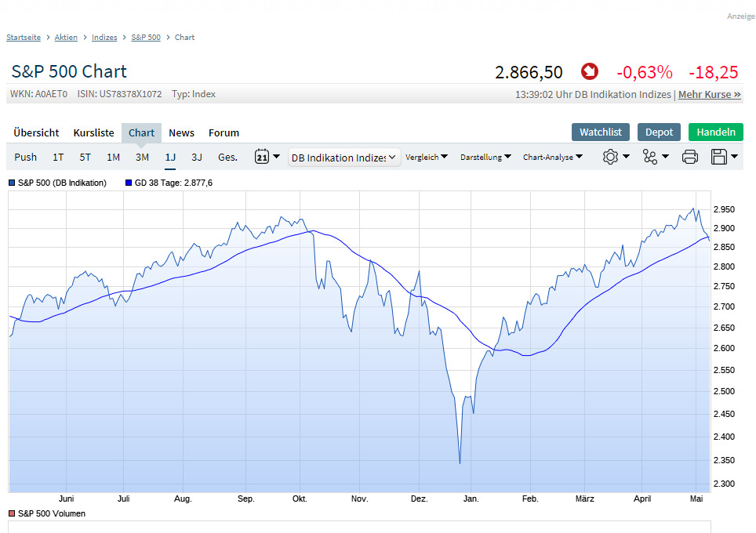
Task: Open the calendar date range picker
Action: point(267,157)
